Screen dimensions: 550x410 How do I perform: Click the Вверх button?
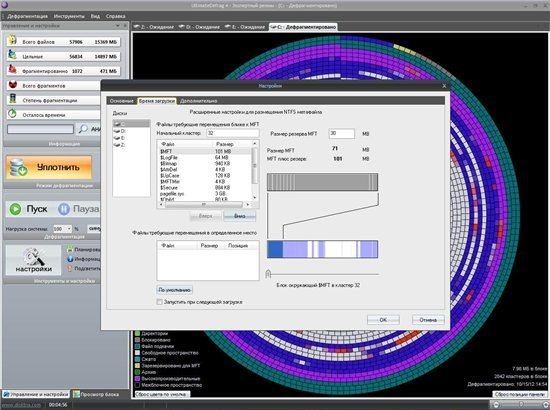(x=206, y=216)
